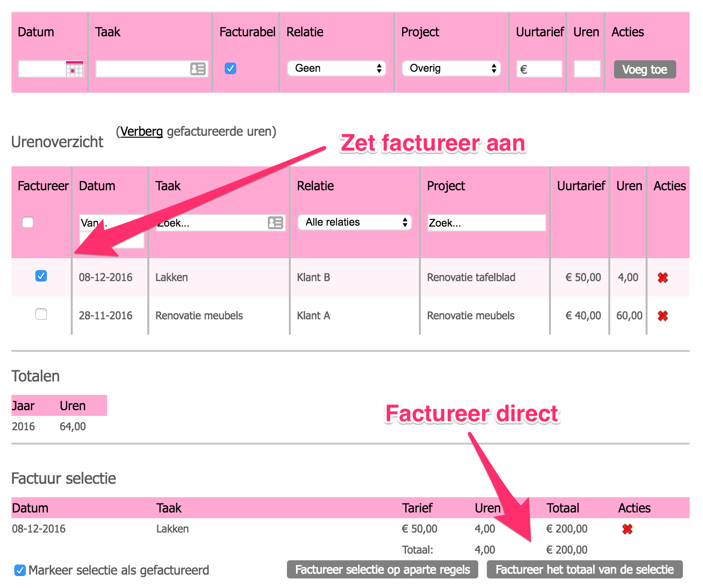Focus the Project Zoek... filter field
703x588 pixels.
[x=486, y=223]
